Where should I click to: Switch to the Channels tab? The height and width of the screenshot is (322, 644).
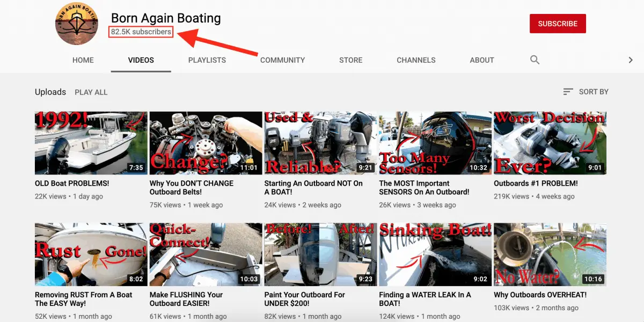(x=416, y=60)
